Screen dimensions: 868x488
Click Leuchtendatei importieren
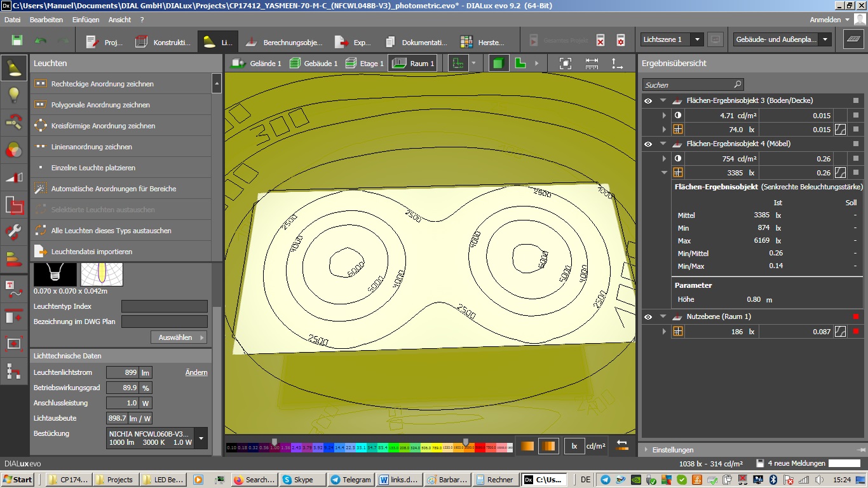pyautogui.click(x=121, y=252)
